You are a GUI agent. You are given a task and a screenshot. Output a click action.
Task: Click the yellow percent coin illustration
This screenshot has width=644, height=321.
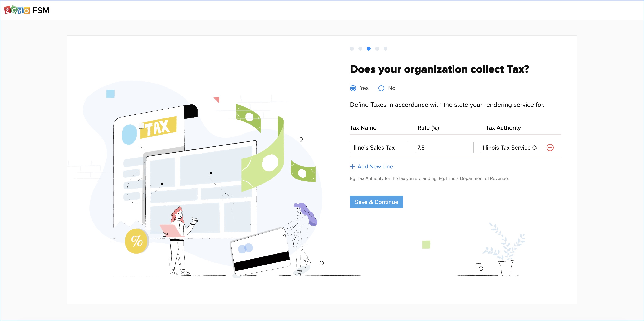(136, 241)
